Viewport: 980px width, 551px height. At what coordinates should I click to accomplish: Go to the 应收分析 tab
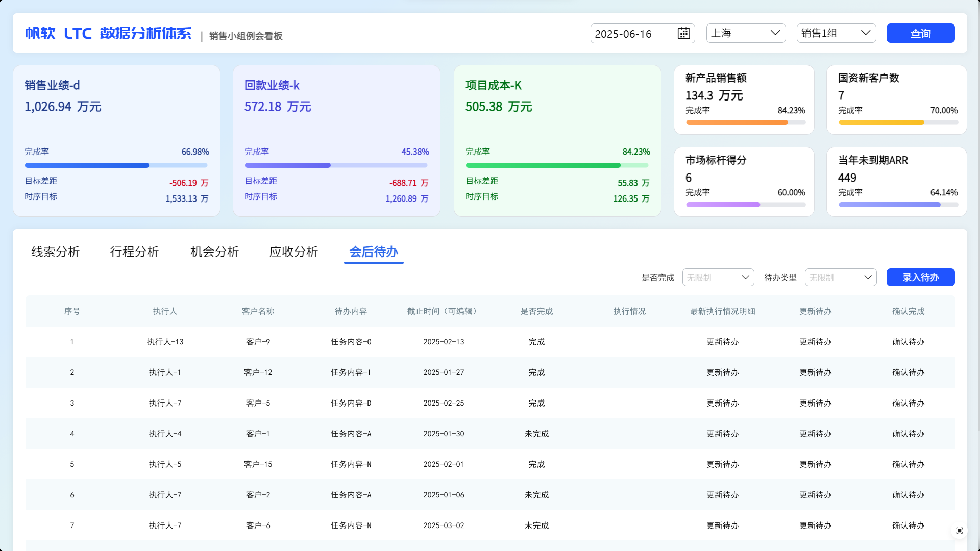[293, 252]
